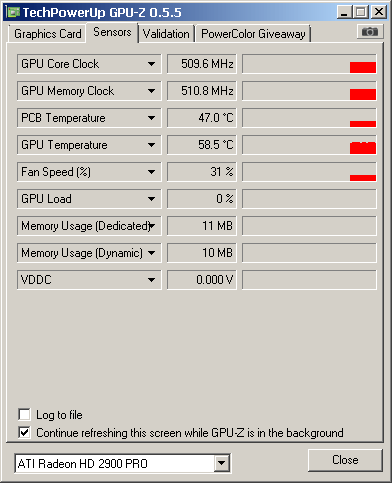Viewport: 392px width, 483px height.
Task: Switch to the Graphics Card tab
Action: pos(47,34)
